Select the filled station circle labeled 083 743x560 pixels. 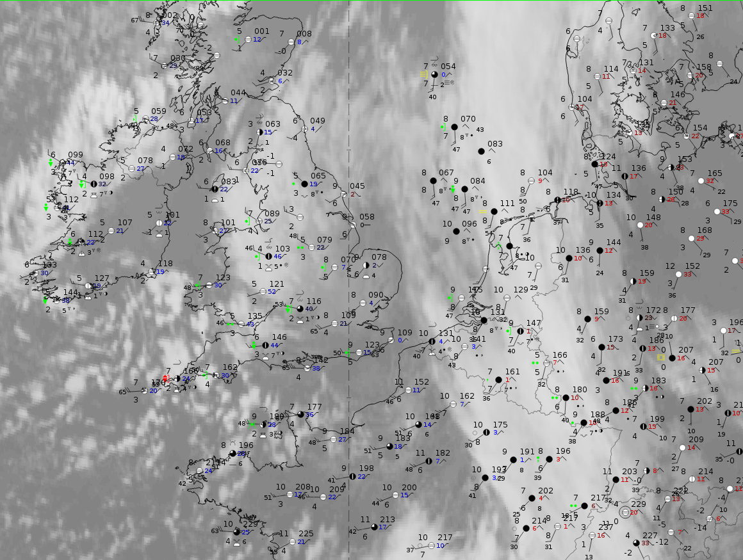click(x=481, y=152)
